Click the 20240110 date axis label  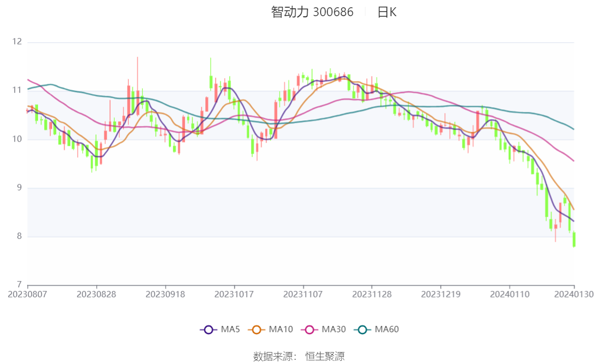click(x=509, y=295)
